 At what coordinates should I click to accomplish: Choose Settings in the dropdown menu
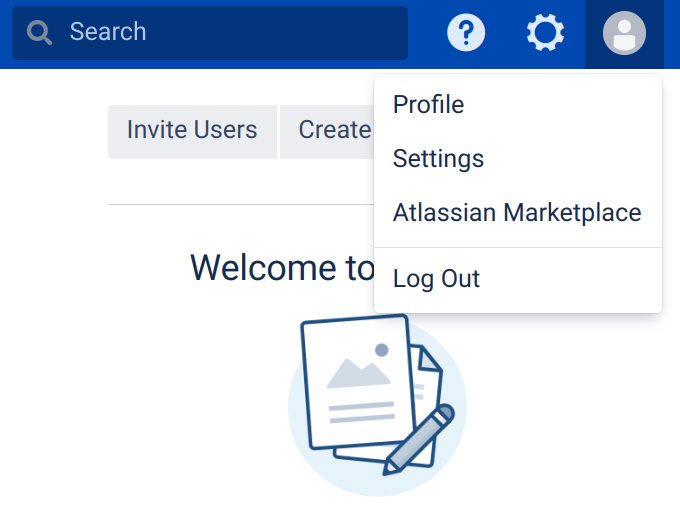pyautogui.click(x=438, y=158)
